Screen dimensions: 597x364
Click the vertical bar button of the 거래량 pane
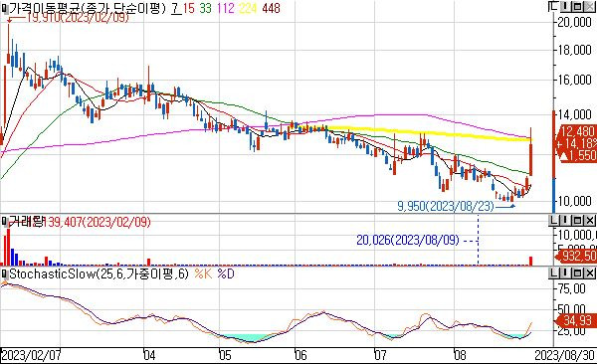pyautogui.click(x=565, y=220)
